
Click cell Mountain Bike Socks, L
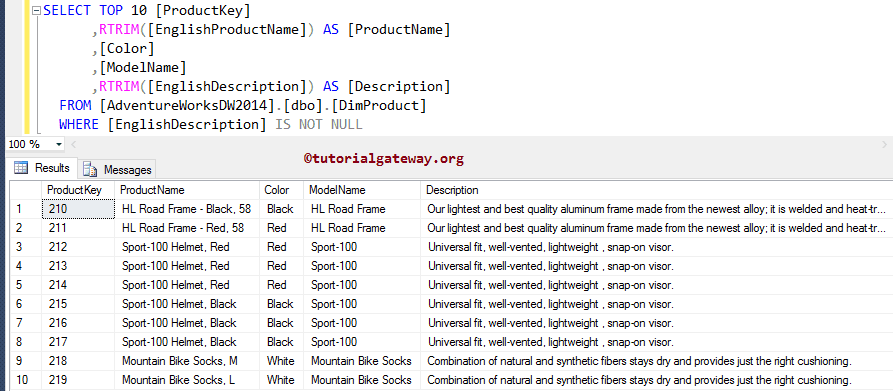coord(187,380)
